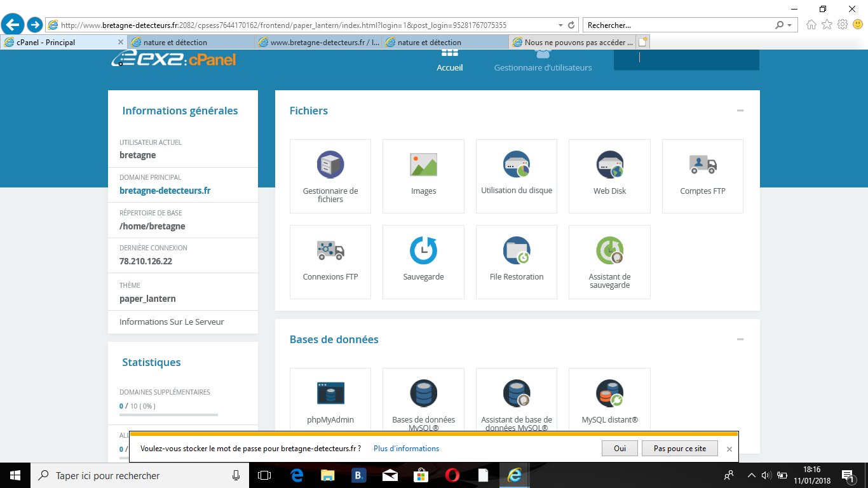Open the Sauvegarde backup tool
Screen dimensions: 868x488
coord(423,262)
